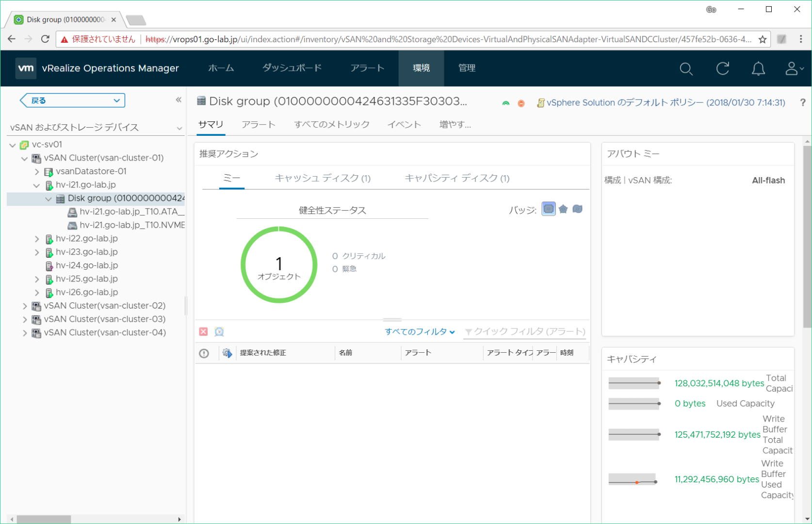The width and height of the screenshot is (812, 524).
Task: Collapse vSAN Cluster(vsan-cluster-01) node
Action: [x=25, y=158]
